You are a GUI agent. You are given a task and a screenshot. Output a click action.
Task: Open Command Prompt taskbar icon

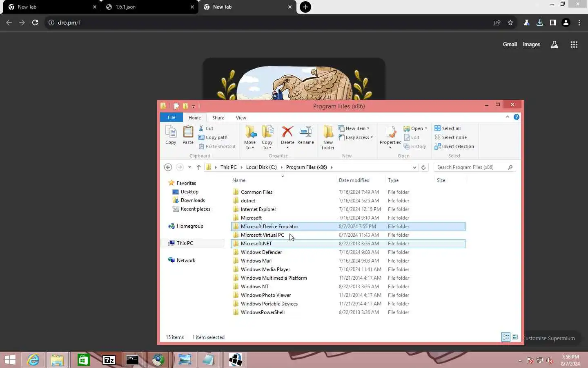(132, 360)
